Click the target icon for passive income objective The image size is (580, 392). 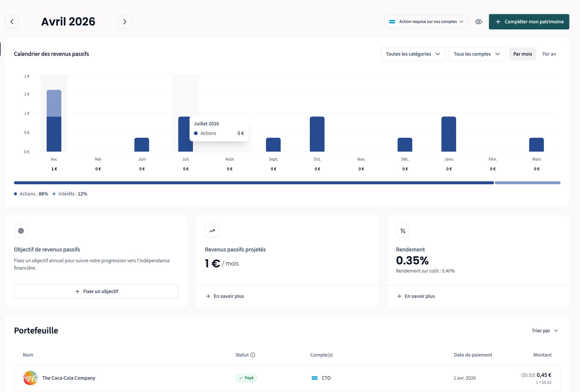pos(21,231)
